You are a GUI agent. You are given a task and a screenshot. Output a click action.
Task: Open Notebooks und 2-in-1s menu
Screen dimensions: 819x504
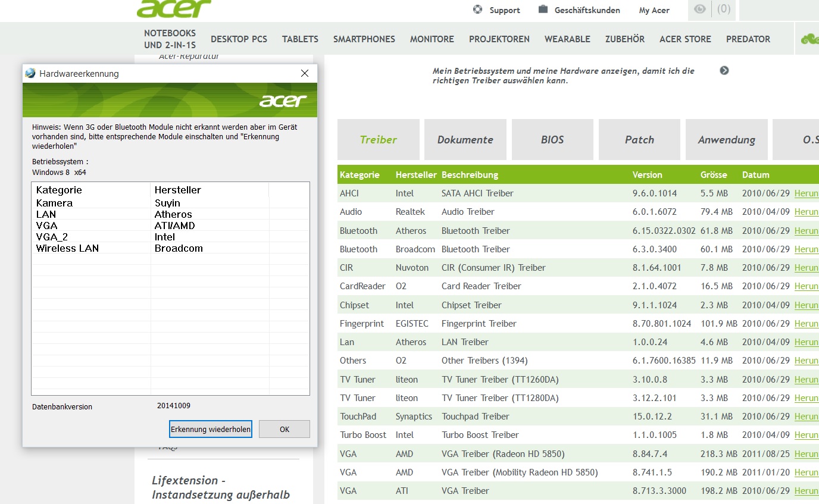[x=170, y=39]
